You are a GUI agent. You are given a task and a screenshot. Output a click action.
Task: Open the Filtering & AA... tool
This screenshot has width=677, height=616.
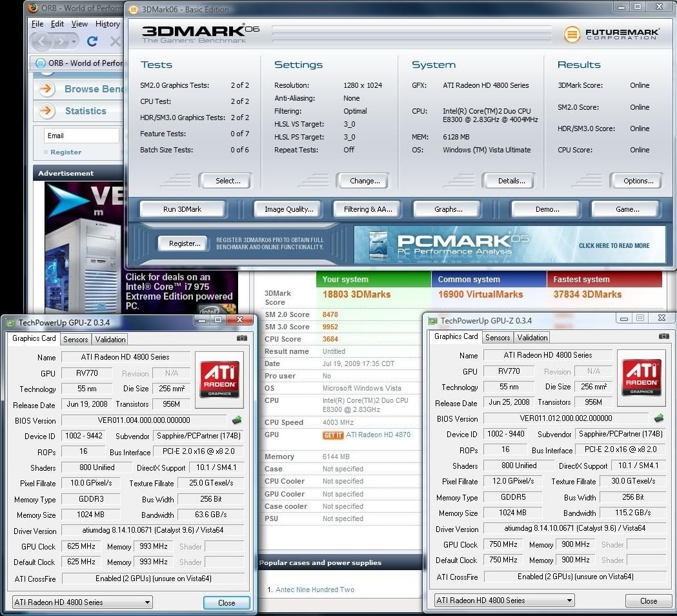tap(368, 209)
